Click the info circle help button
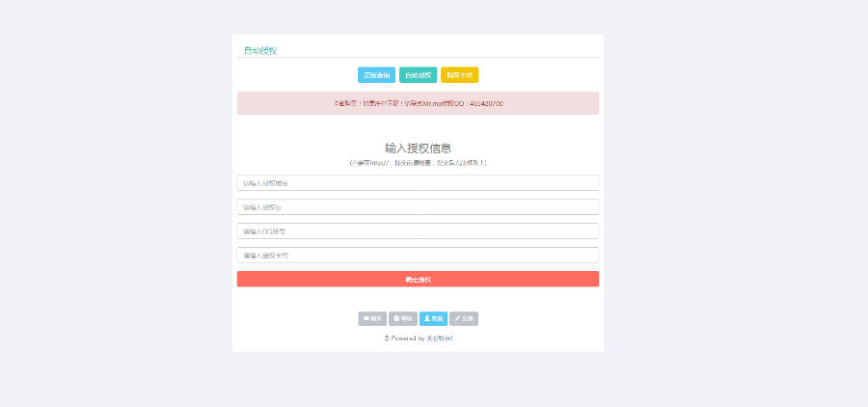Image resolution: width=868 pixels, height=407 pixels. [x=402, y=318]
